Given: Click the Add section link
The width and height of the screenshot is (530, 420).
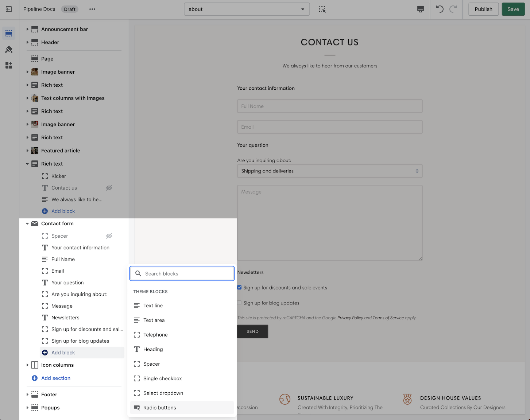Looking at the screenshot, I should pos(56,378).
